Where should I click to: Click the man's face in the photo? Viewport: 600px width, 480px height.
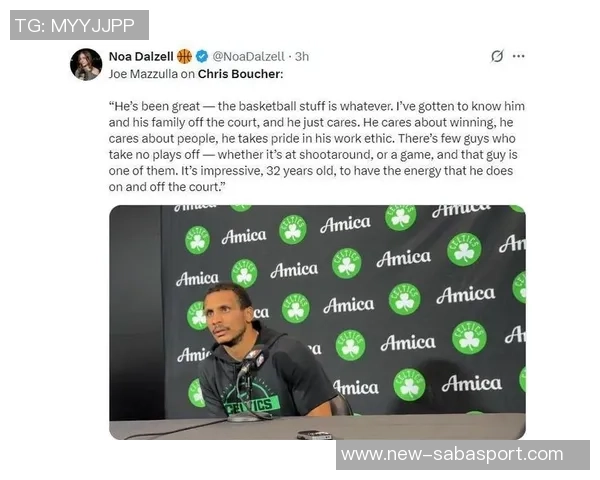click(x=230, y=322)
